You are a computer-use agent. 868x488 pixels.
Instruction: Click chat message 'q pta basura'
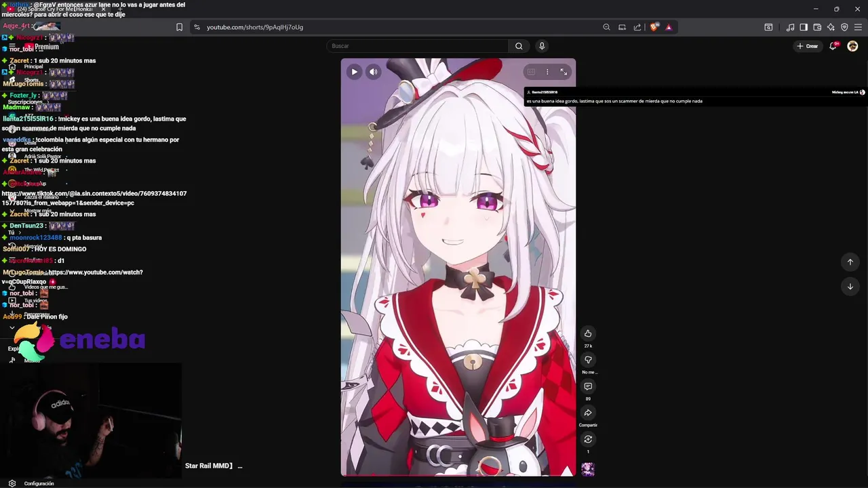(x=83, y=238)
